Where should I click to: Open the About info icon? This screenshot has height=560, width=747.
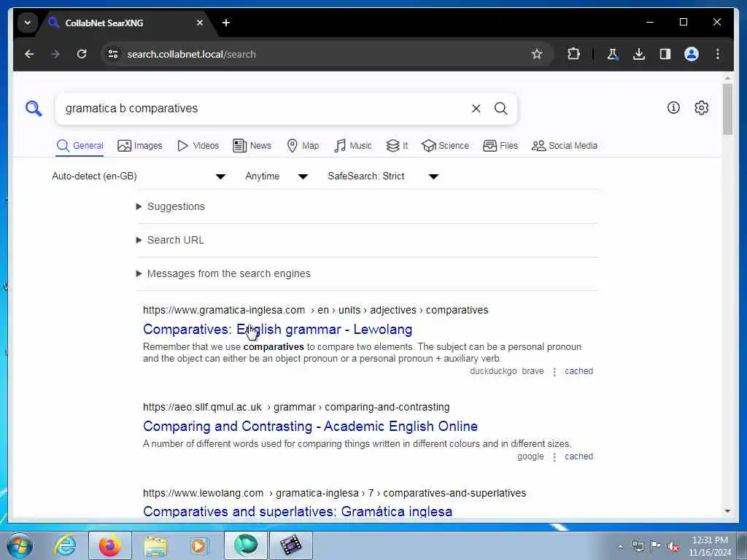673,108
